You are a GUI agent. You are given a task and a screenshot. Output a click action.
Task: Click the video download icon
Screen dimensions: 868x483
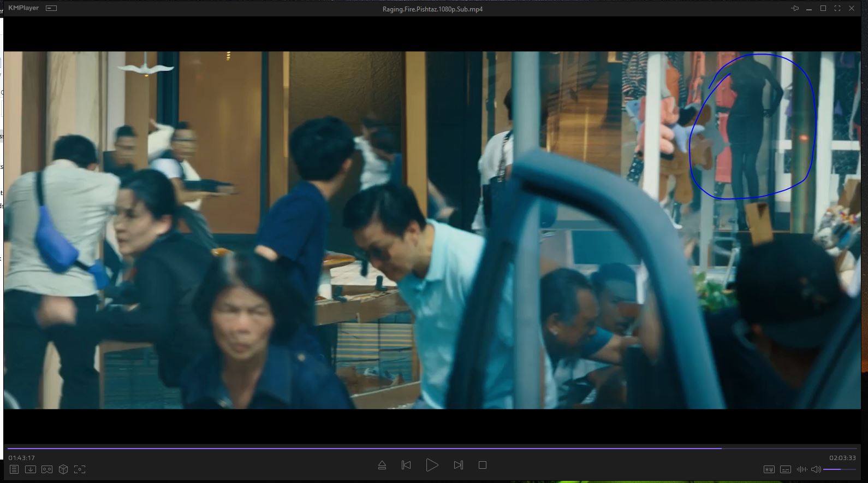coord(31,469)
